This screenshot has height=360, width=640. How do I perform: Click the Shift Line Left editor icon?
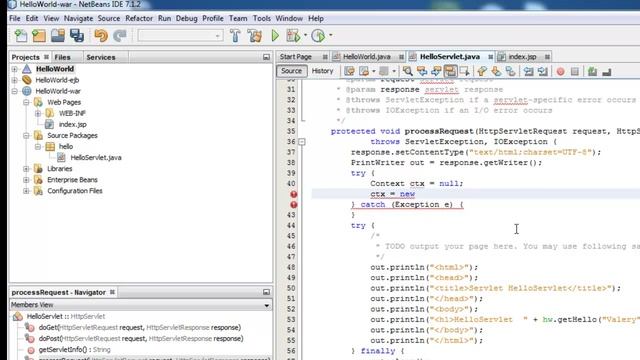[x=529, y=71]
